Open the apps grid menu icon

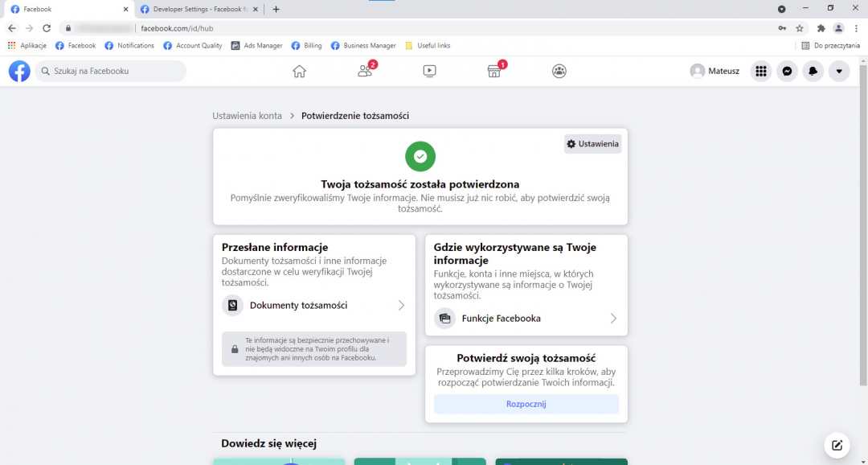coord(761,71)
